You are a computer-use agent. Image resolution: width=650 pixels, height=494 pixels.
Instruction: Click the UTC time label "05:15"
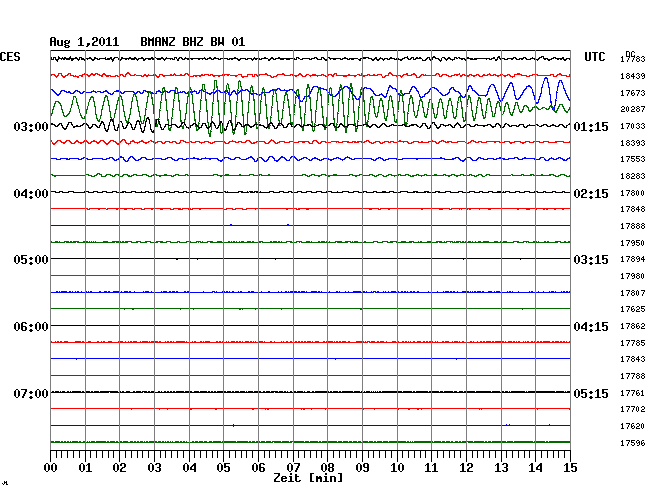click(x=591, y=393)
